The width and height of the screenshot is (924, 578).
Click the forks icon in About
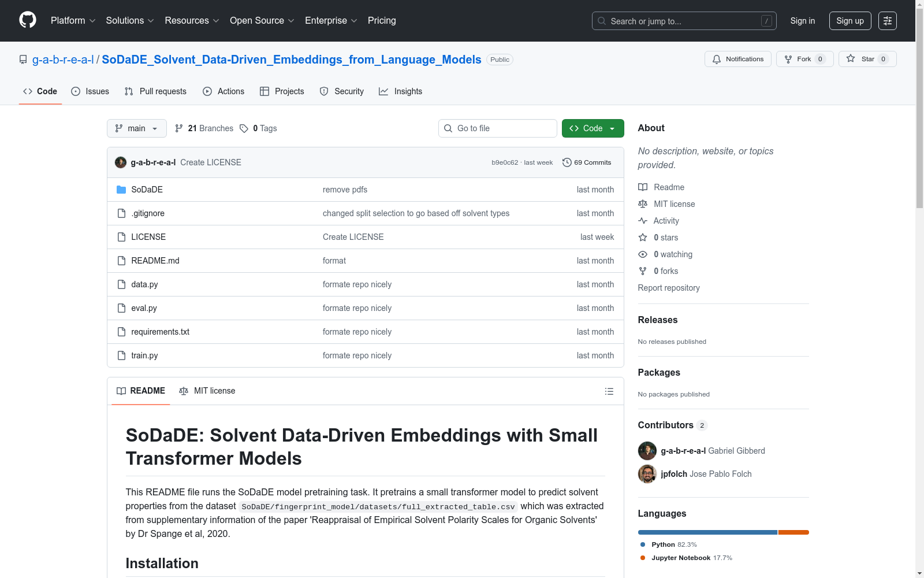[643, 271]
